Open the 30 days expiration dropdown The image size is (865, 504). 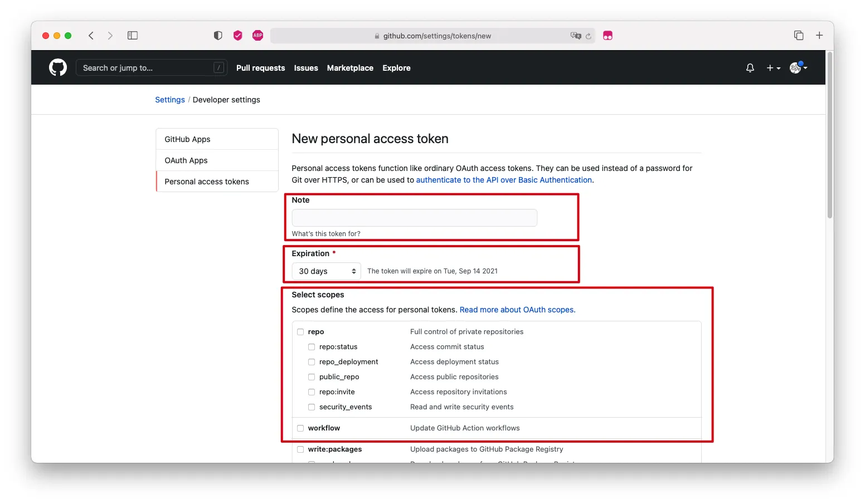pos(327,271)
